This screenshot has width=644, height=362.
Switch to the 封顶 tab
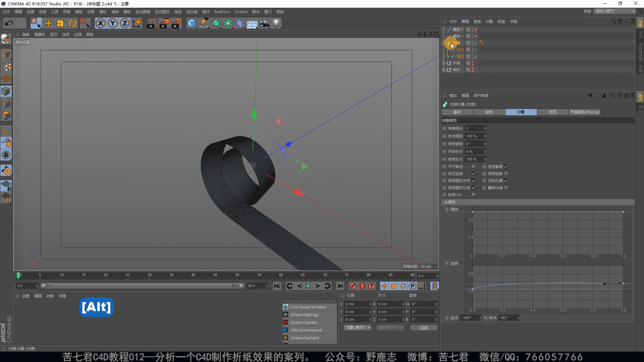pyautogui.click(x=553, y=112)
